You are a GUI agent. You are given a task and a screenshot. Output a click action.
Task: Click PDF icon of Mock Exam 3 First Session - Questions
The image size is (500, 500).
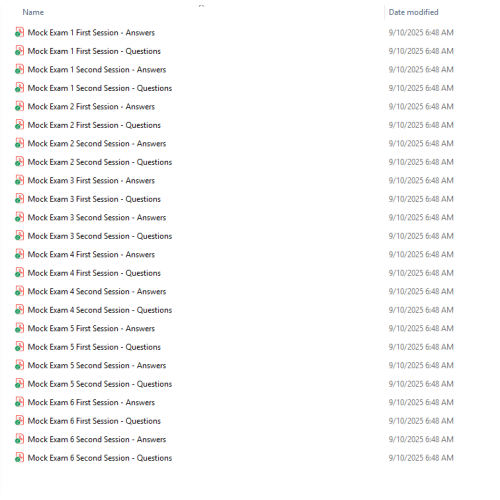[19, 199]
